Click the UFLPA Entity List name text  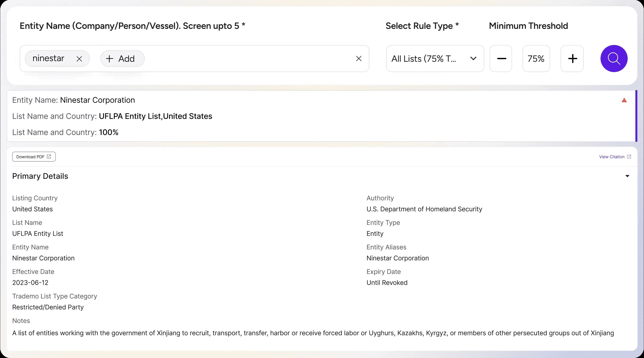(37, 233)
